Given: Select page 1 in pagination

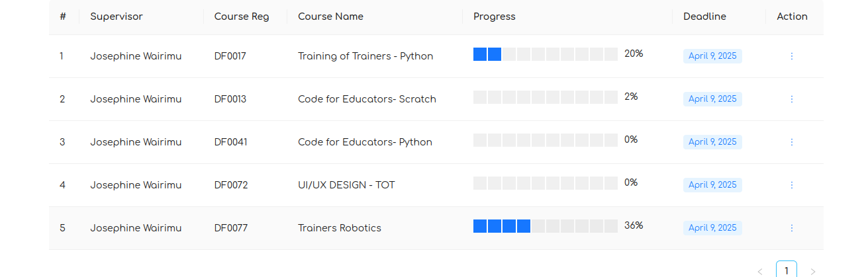Looking at the screenshot, I should pos(786,270).
